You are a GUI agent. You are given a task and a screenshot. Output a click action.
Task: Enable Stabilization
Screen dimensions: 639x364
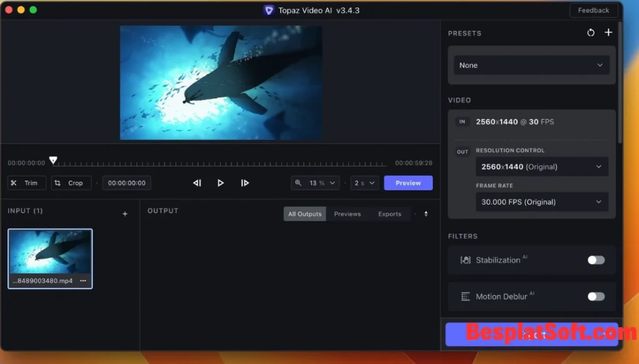(595, 260)
